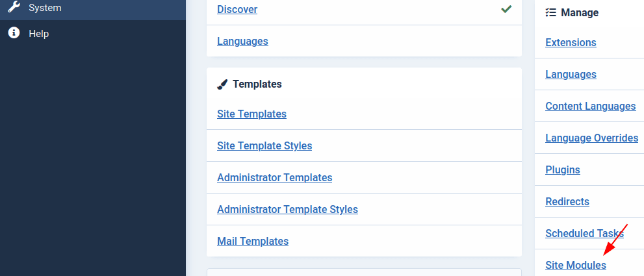Image resolution: width=644 pixels, height=276 pixels.
Task: Click the Templates paintbrush icon
Action: point(223,84)
